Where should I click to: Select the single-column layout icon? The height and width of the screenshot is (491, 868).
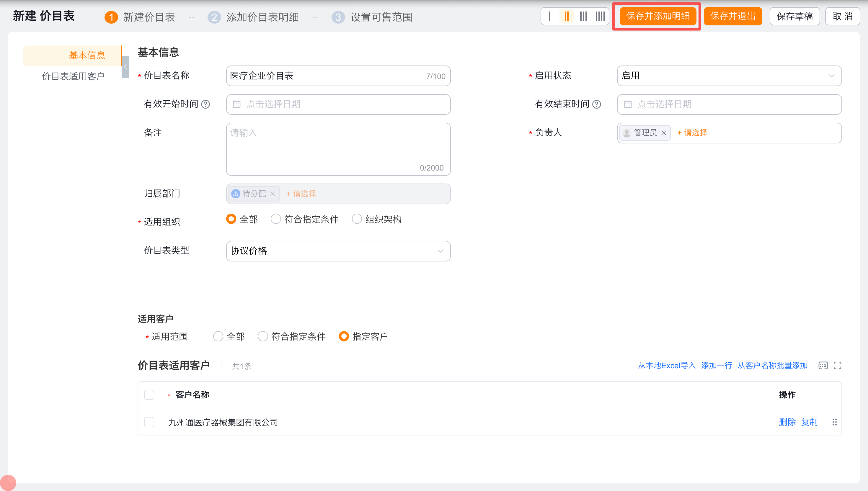point(550,16)
